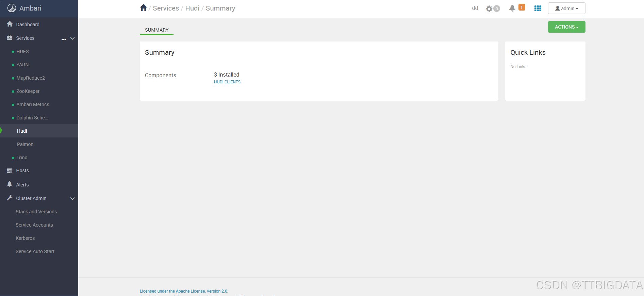Click the 'No Links' text
The width and height of the screenshot is (644, 296).
click(518, 67)
